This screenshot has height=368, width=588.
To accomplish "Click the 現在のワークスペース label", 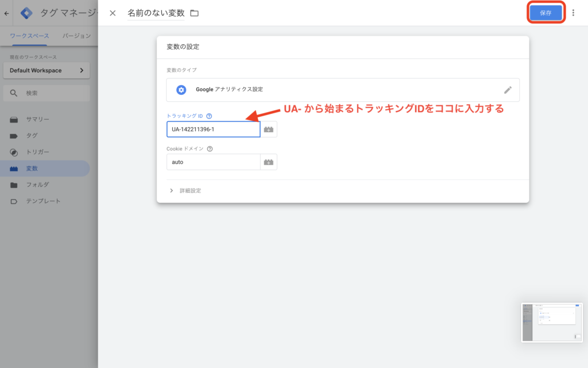I will [x=33, y=57].
